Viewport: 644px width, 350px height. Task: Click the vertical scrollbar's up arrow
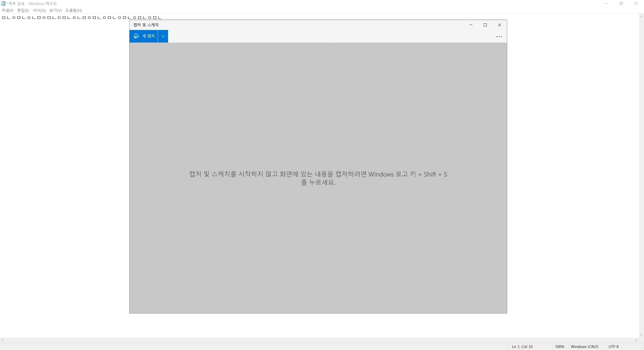641,16
